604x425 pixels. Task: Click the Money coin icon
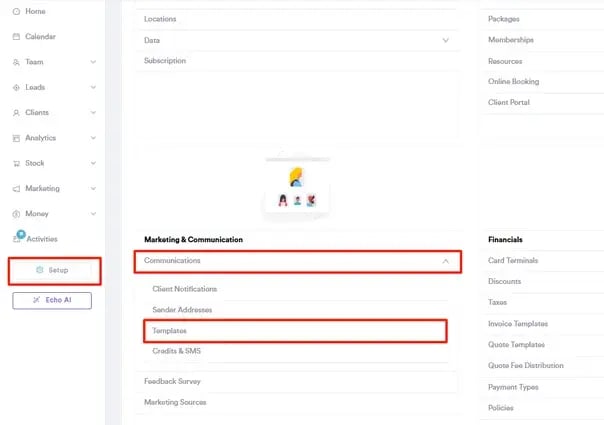click(16, 214)
